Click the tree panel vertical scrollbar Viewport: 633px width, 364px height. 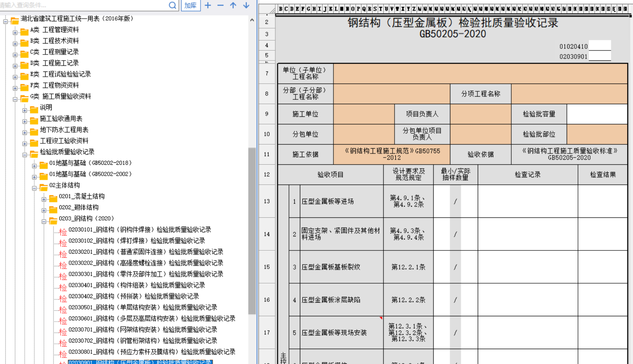[252, 230]
